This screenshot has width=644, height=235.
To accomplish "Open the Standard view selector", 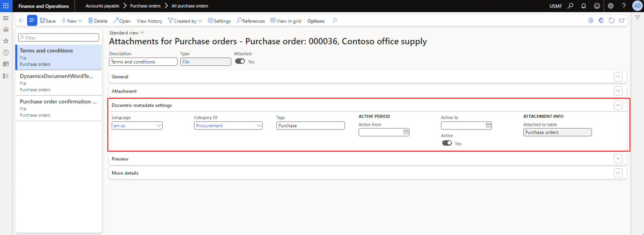I will click(x=127, y=33).
